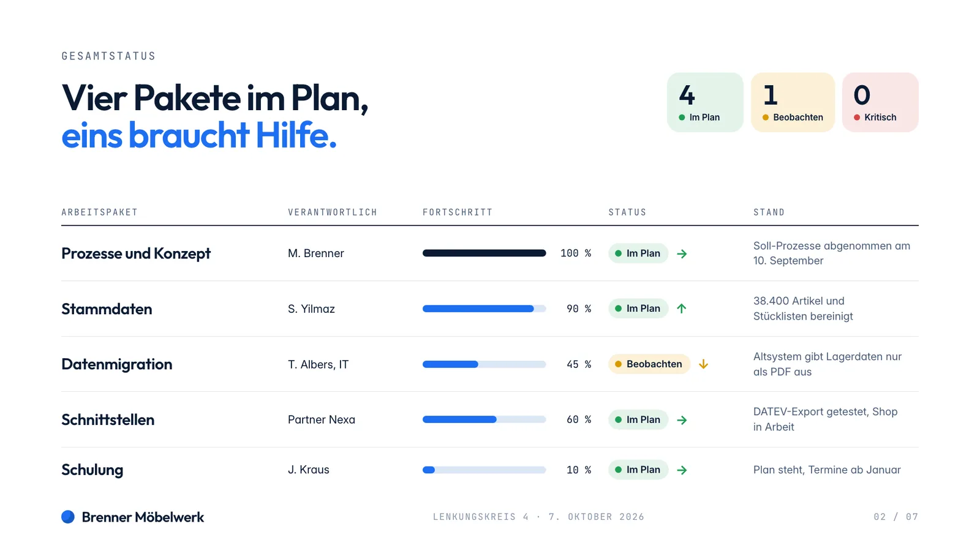Select the orange Beobachten status badge

[x=649, y=364]
